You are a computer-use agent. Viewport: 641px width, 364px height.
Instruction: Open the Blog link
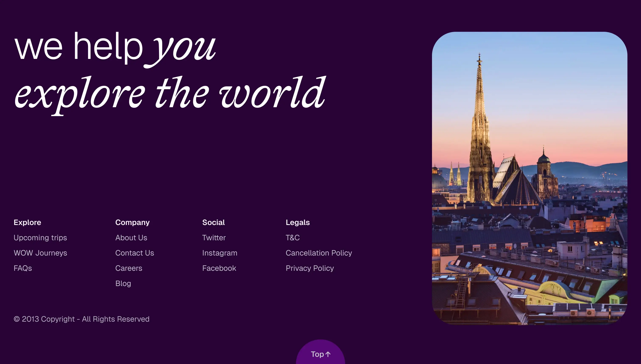pyautogui.click(x=123, y=283)
